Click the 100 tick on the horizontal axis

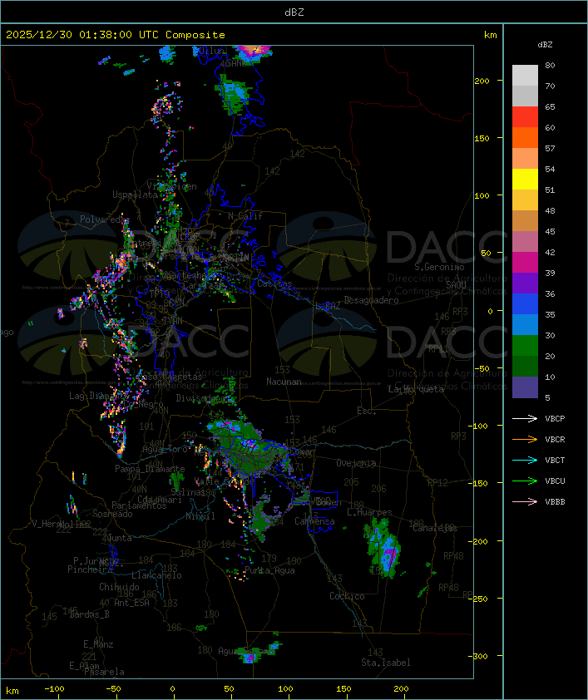(x=286, y=689)
